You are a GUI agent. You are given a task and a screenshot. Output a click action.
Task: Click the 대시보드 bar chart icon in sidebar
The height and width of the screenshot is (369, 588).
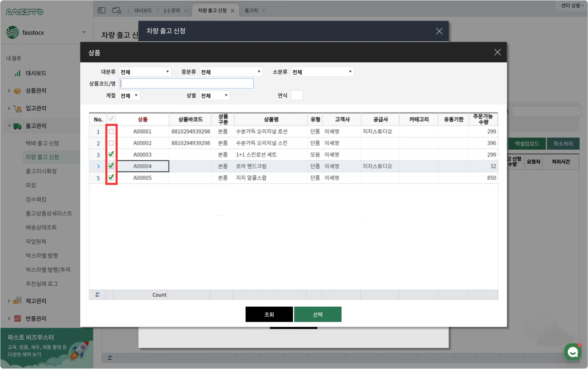tap(18, 73)
